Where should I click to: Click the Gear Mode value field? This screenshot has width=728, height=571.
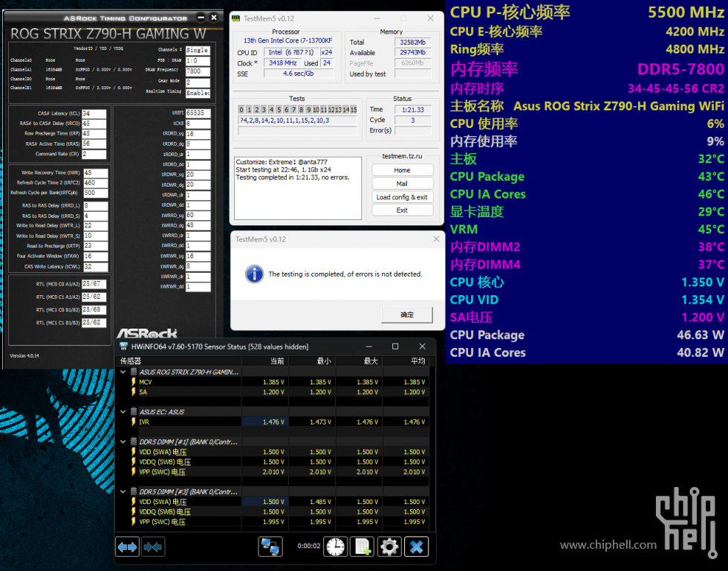click(198, 83)
